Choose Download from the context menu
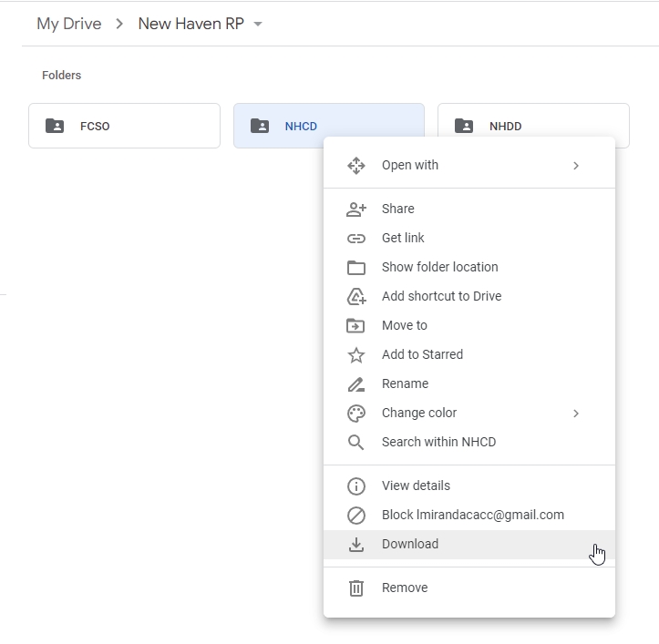Image resolution: width=659 pixels, height=644 pixels. point(410,544)
